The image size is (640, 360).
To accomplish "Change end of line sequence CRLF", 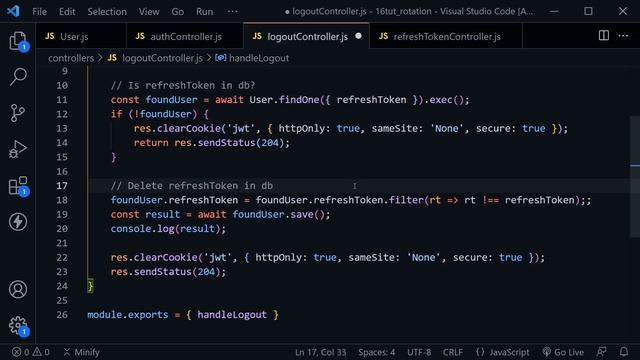I will [453, 352].
